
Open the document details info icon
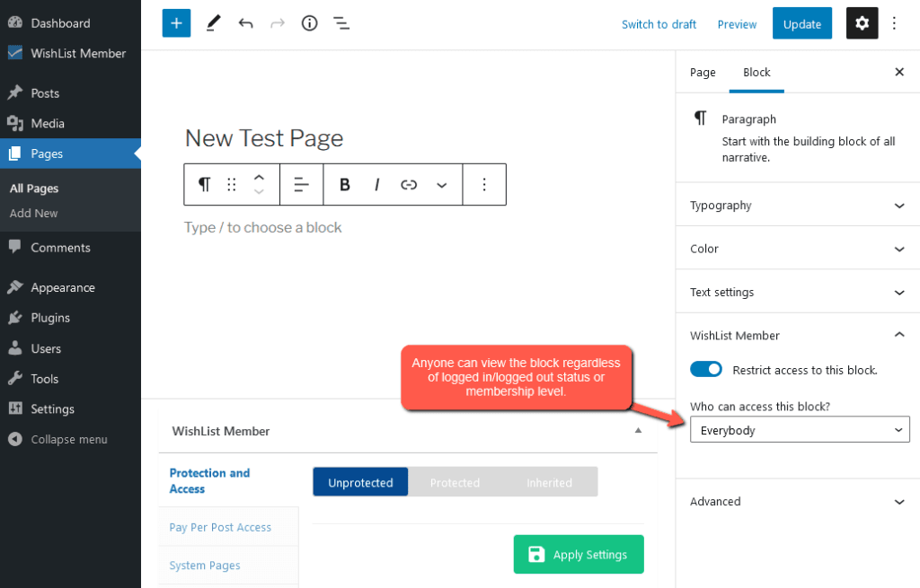309,23
